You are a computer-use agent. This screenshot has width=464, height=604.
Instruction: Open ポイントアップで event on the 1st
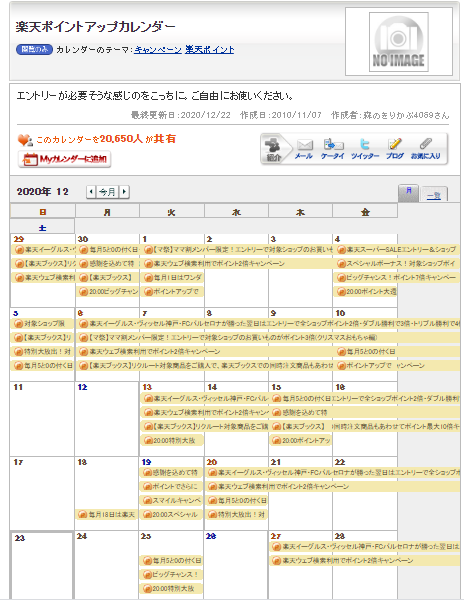point(172,292)
